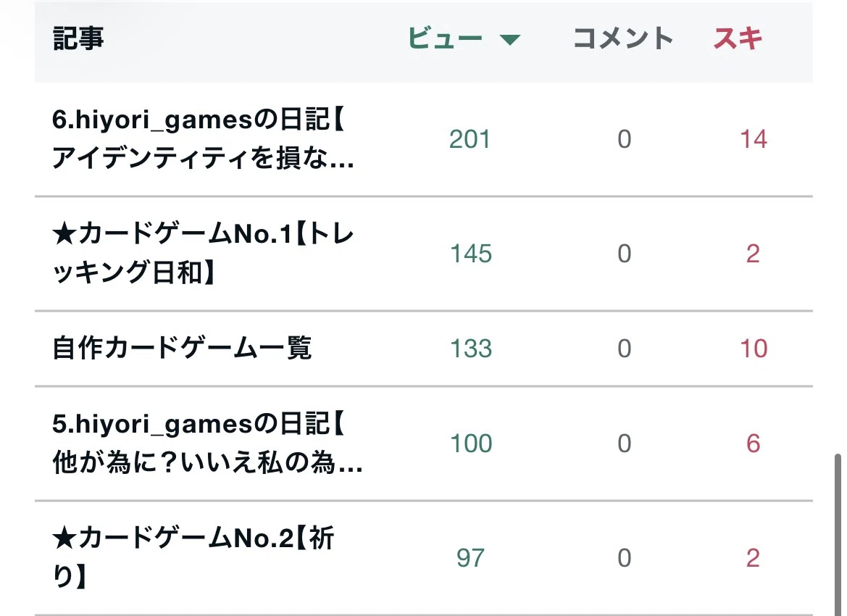
Task: Click comment count of 自作カードゲーム一覧 row
Action: tap(625, 349)
